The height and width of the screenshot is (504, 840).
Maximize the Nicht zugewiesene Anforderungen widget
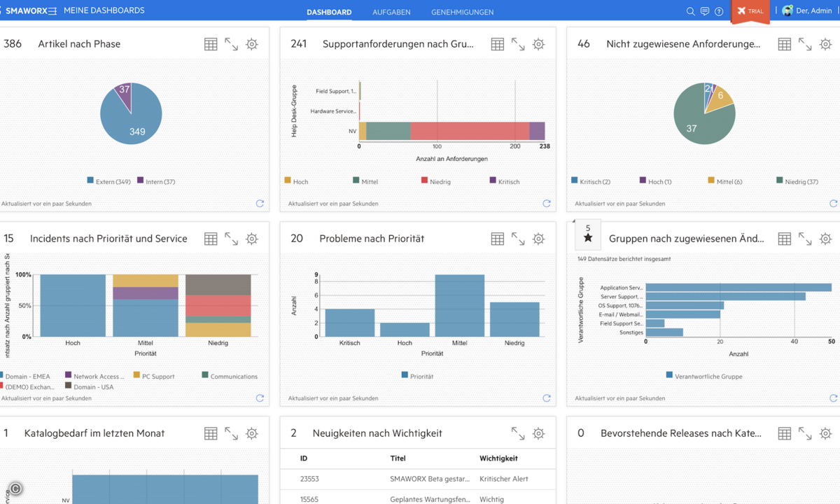tap(805, 44)
